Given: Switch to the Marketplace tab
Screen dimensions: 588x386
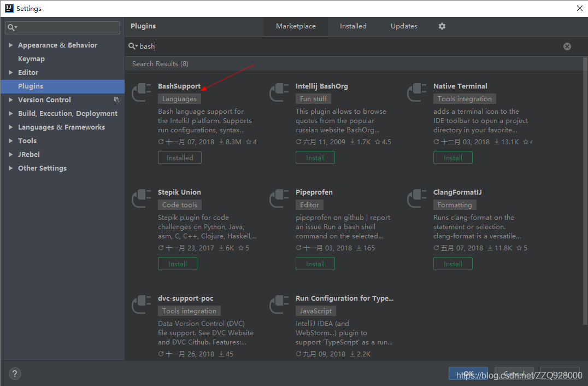Looking at the screenshot, I should (x=296, y=26).
